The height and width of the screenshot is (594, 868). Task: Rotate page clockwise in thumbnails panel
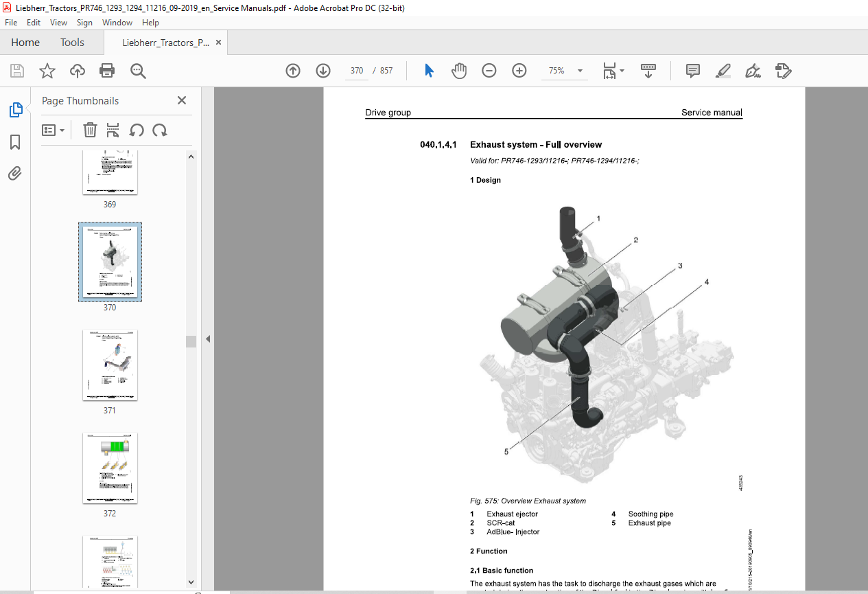(160, 130)
